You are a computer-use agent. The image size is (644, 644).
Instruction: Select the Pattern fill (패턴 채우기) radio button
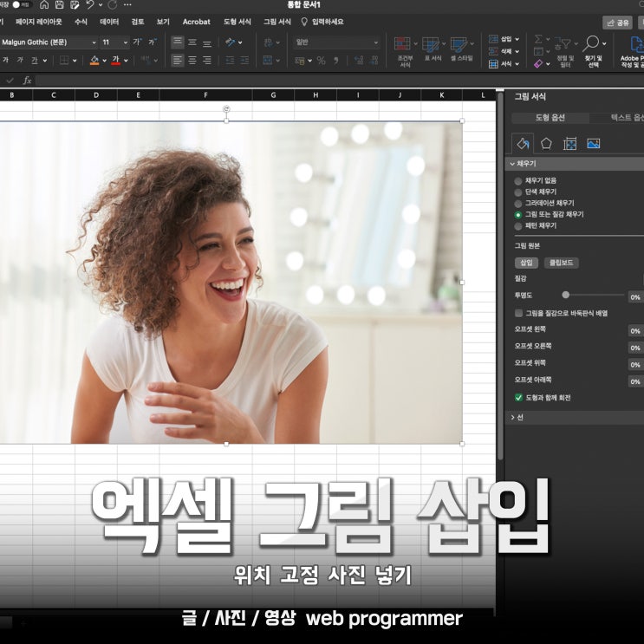tap(518, 226)
